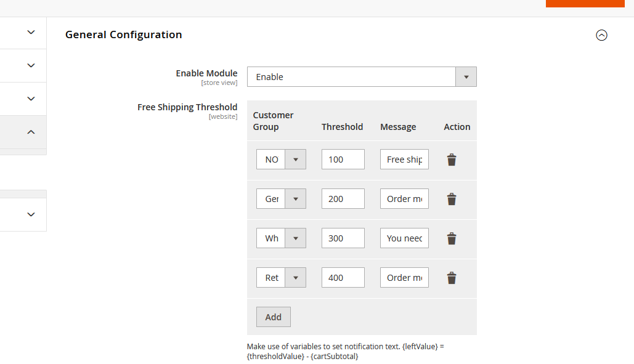Focus the threshold field containing 100
Screen dimensions: 634x364
pyautogui.click(x=343, y=160)
